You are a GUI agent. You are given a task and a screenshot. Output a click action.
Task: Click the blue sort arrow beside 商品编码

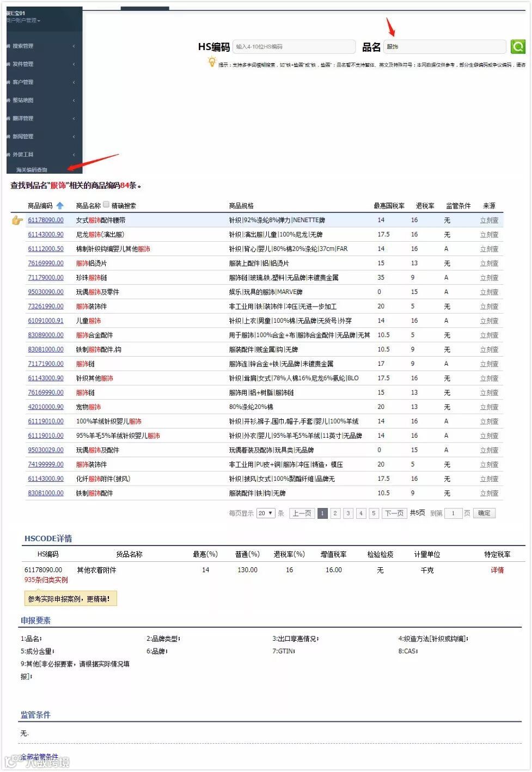pyautogui.click(x=60, y=206)
